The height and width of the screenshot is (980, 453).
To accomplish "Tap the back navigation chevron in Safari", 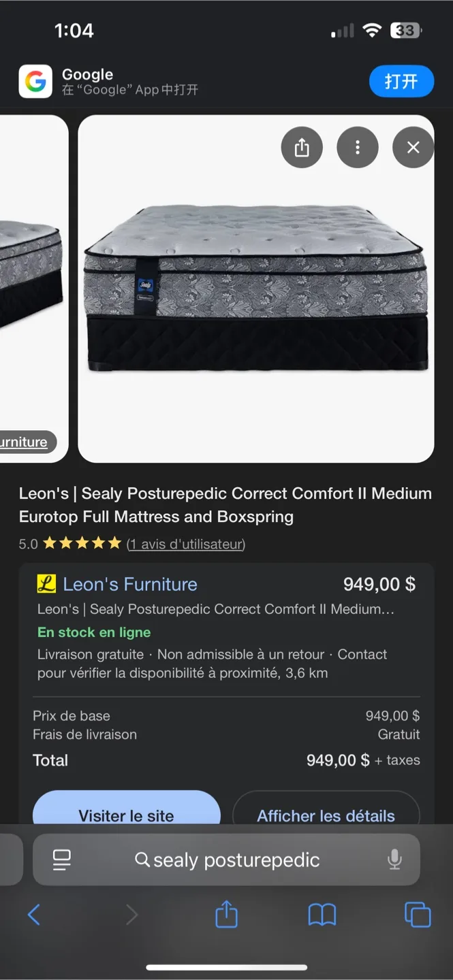I will [x=35, y=915].
